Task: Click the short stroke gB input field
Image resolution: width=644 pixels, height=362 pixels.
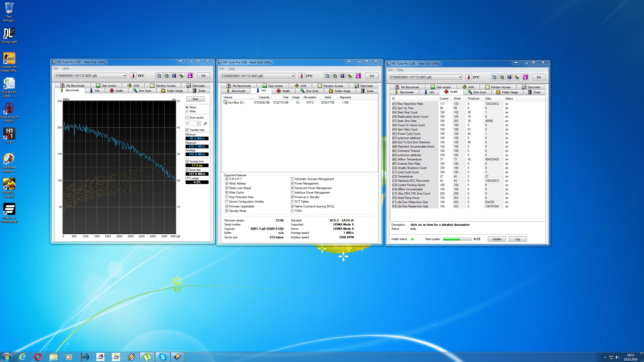Action: coord(191,123)
